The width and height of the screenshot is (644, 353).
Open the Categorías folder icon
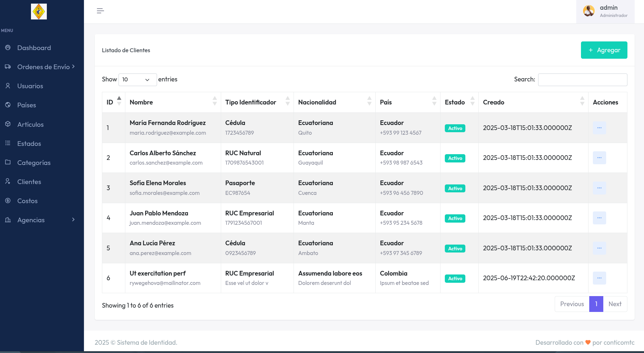coord(8,162)
